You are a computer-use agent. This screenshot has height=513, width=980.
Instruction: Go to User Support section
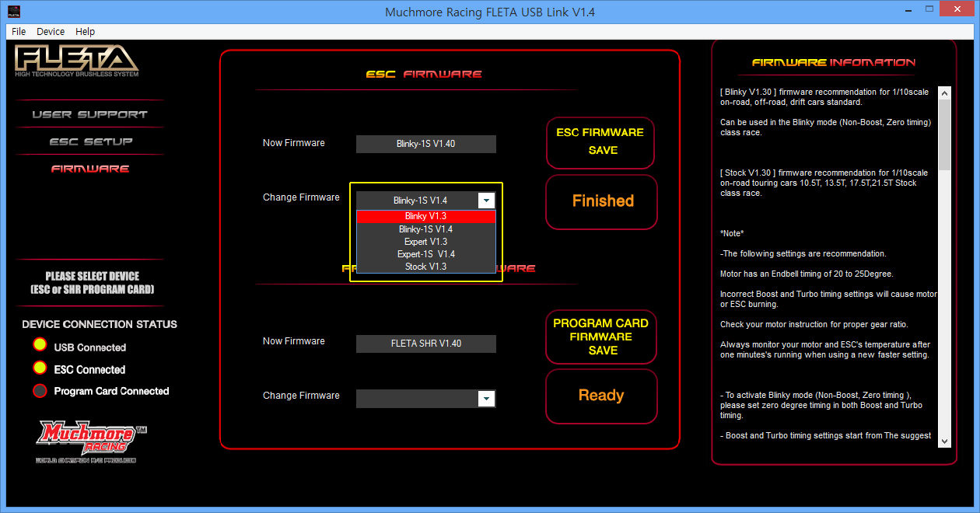(x=89, y=114)
